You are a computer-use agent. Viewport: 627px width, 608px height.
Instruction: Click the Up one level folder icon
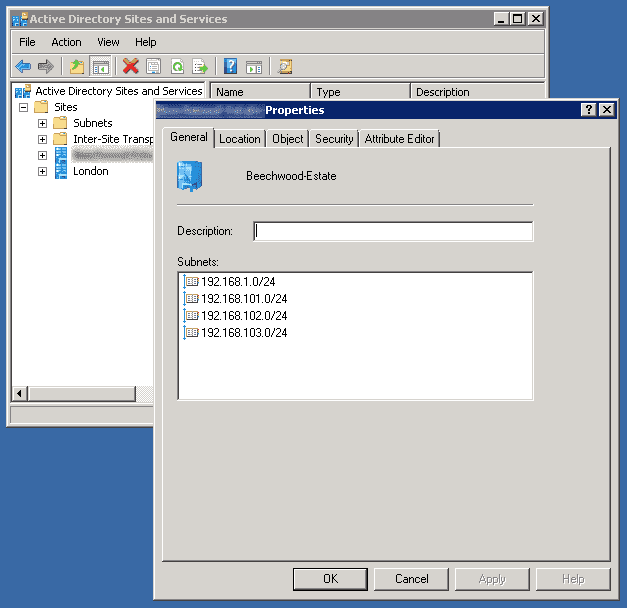pos(77,66)
